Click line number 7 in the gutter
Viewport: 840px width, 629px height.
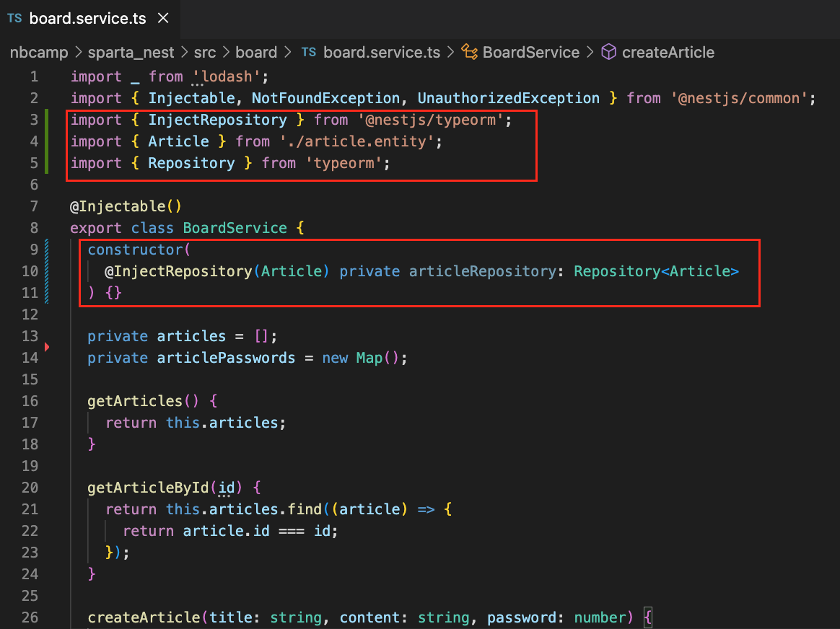pos(34,206)
